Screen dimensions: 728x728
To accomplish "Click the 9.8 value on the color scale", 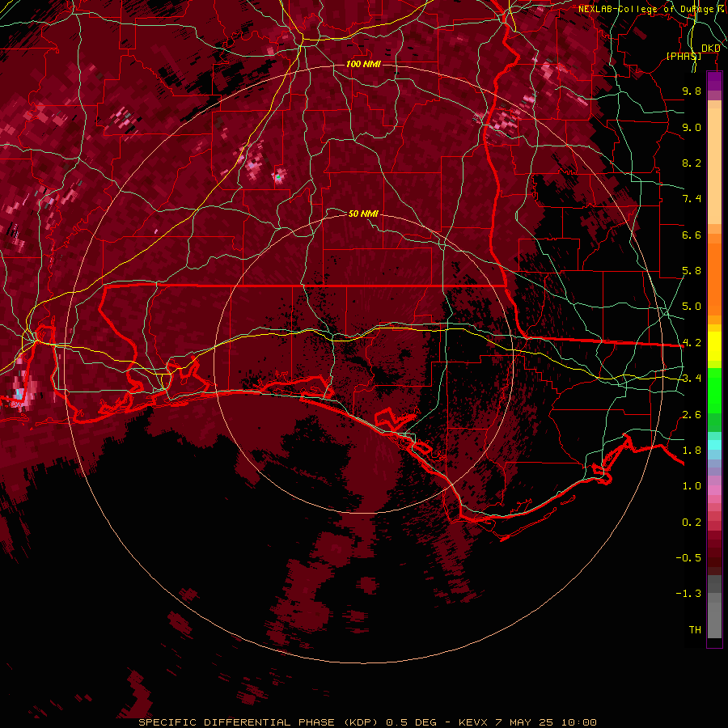I will coord(692,91).
